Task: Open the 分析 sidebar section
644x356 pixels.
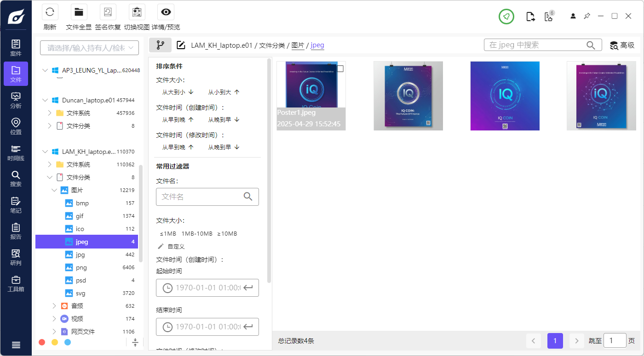Action: 16,100
